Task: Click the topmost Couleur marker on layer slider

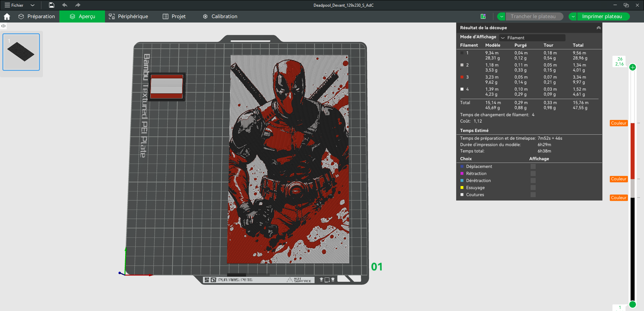Action: 619,123
